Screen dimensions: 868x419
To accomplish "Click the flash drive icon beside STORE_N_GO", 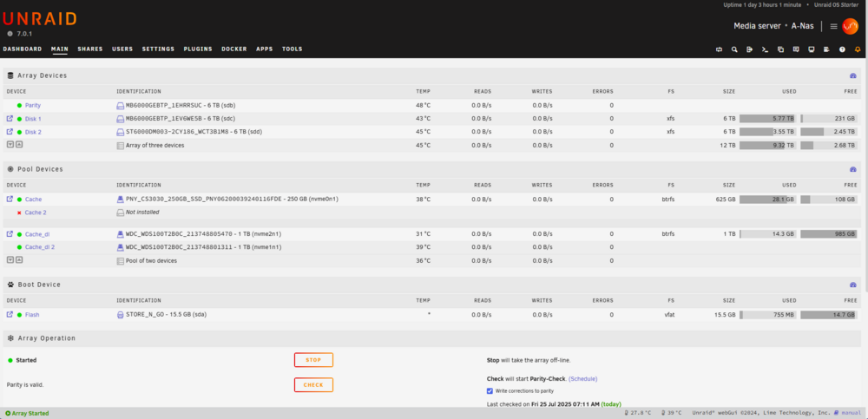I will pos(120,315).
